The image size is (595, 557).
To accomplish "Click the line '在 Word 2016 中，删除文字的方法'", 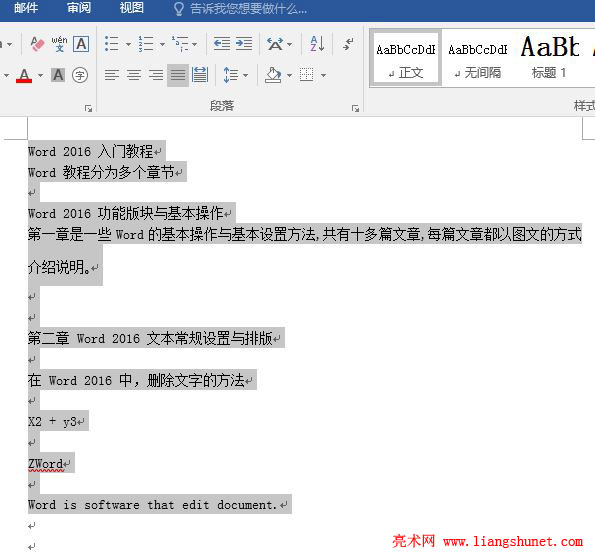I will point(136,380).
